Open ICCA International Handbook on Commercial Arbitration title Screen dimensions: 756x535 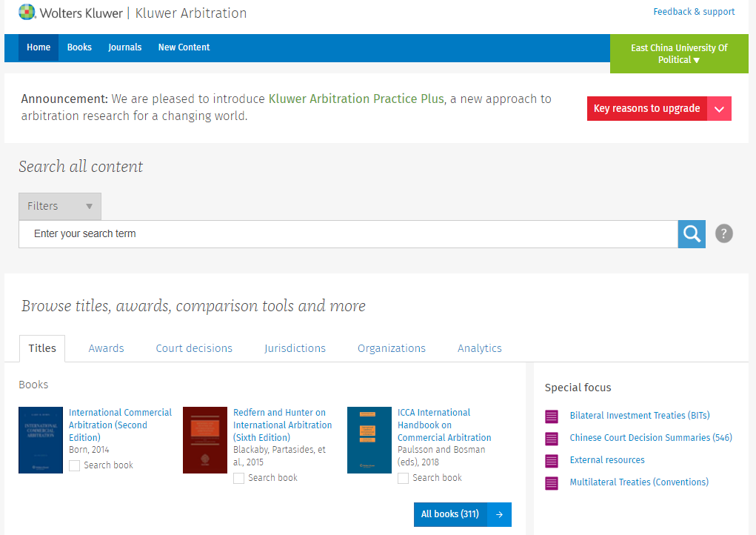coord(444,425)
